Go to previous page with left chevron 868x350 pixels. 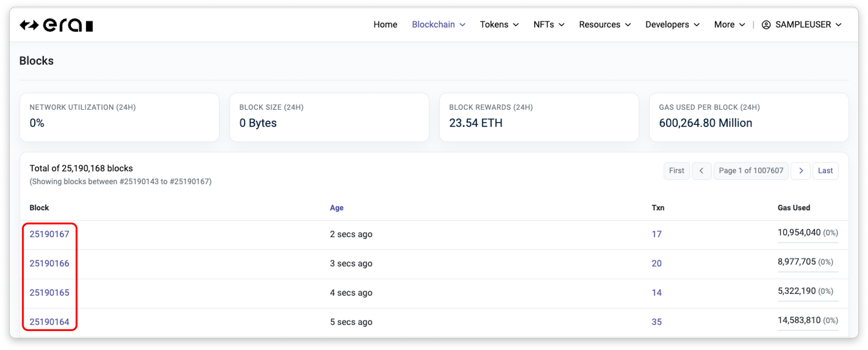701,171
